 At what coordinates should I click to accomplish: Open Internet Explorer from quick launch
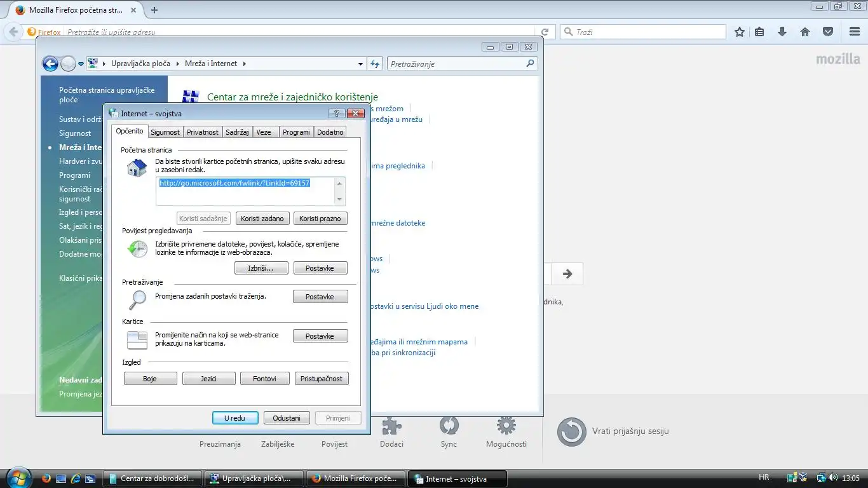coord(76,478)
